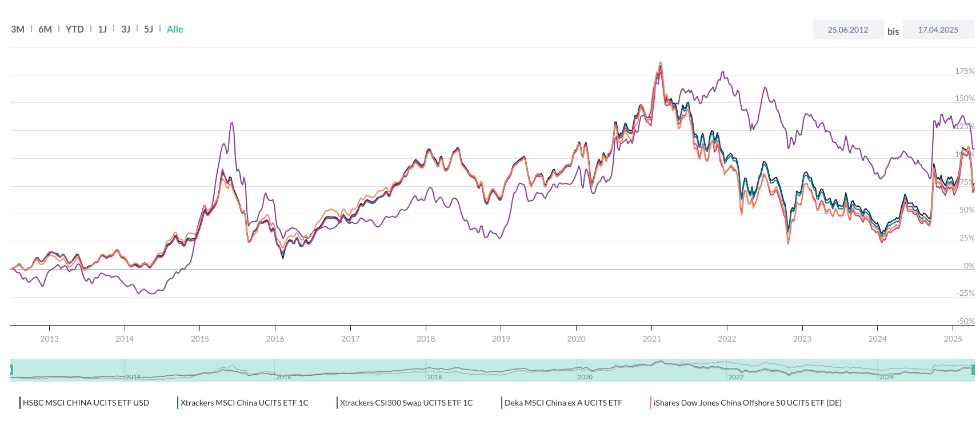The height and width of the screenshot is (429, 980).
Task: Click the purple CSI300 legend color marker
Action: pyautogui.click(x=337, y=403)
